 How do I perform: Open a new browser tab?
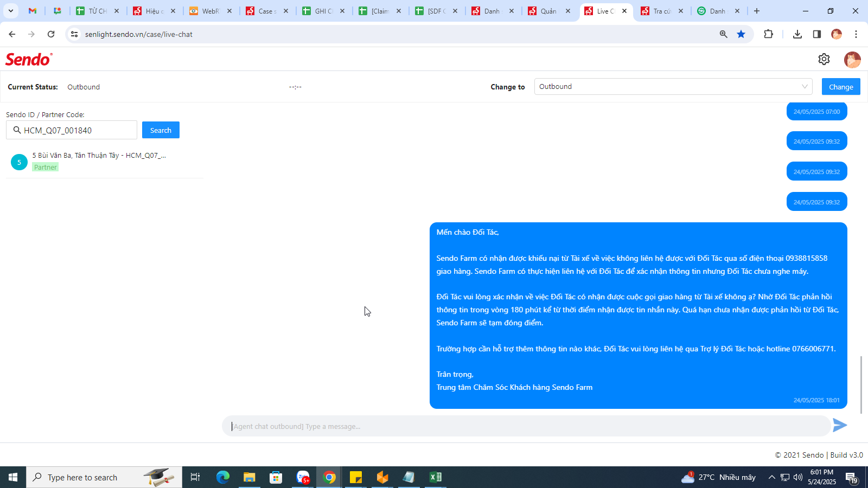tap(757, 11)
